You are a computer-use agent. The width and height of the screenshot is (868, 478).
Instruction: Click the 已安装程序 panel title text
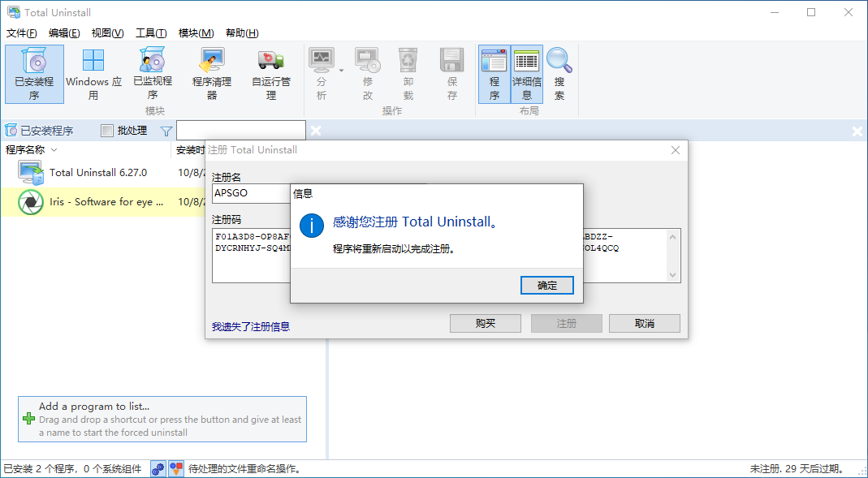[47, 131]
